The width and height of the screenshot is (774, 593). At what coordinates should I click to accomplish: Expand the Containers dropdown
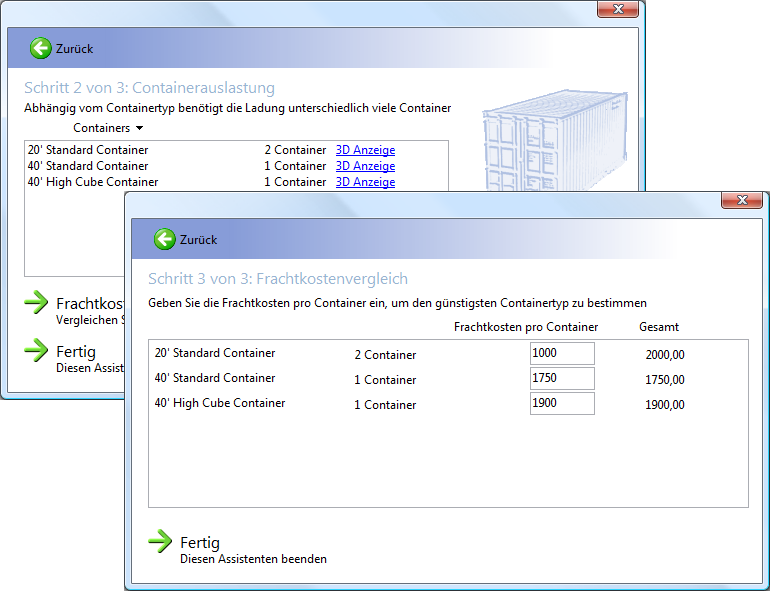point(108,128)
